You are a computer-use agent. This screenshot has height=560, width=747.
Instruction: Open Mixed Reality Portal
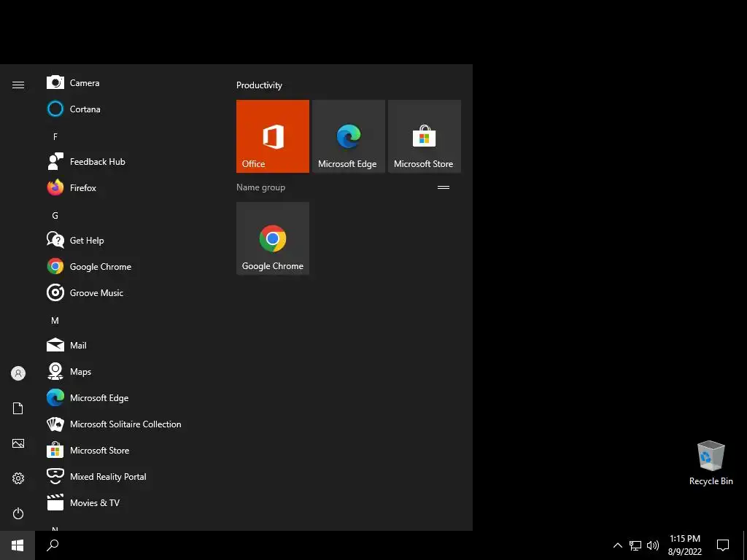coord(128,477)
